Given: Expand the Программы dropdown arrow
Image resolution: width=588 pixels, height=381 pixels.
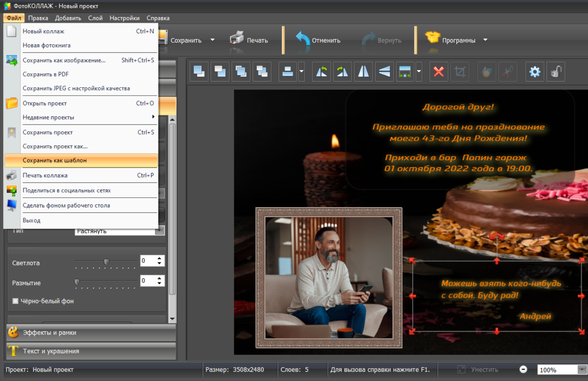Looking at the screenshot, I should tap(485, 40).
